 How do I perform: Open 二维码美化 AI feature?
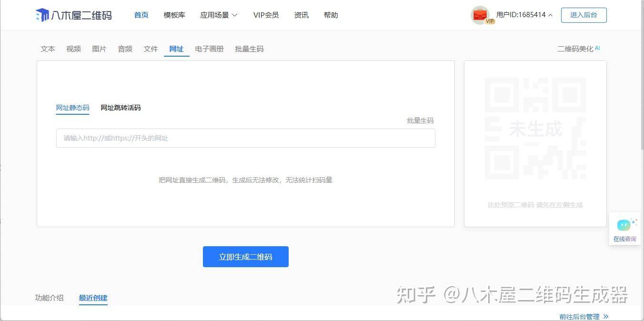tap(579, 49)
